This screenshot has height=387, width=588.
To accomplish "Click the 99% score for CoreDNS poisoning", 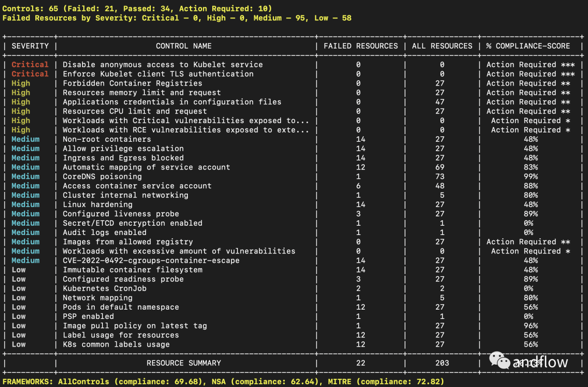I will tap(531, 177).
